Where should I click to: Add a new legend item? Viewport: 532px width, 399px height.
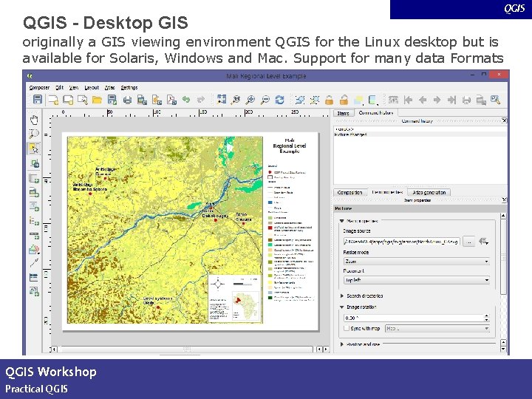click(x=34, y=221)
